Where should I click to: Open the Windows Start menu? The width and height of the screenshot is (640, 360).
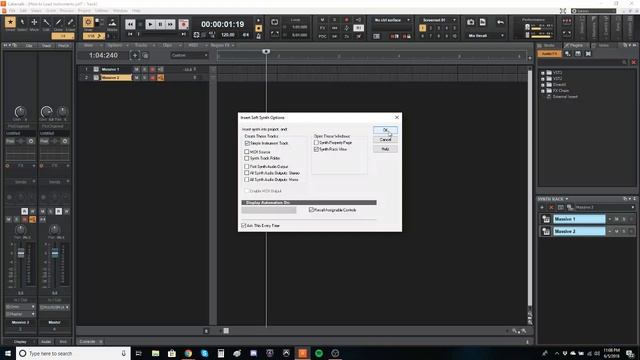pyautogui.click(x=8, y=353)
